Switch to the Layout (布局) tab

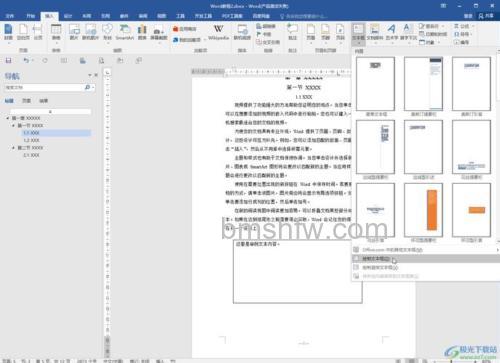[x=87, y=16]
